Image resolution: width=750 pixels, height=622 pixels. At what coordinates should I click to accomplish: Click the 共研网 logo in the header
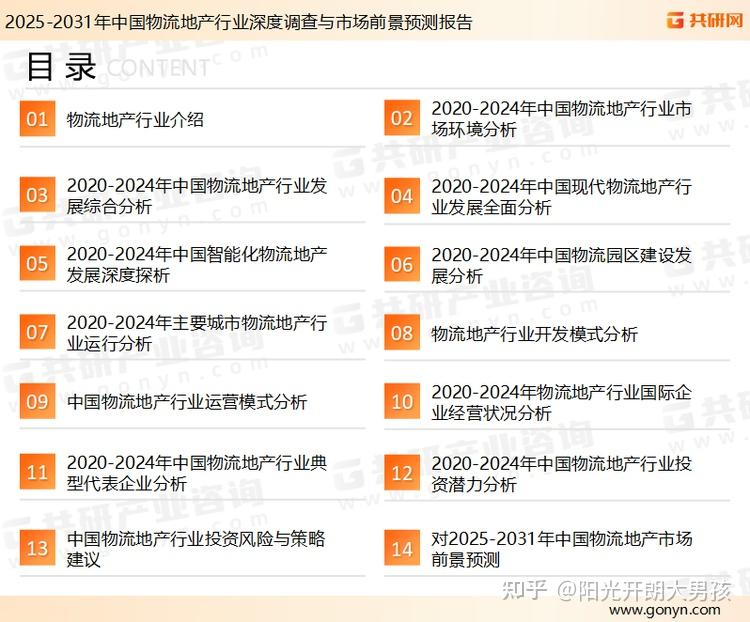(705, 20)
